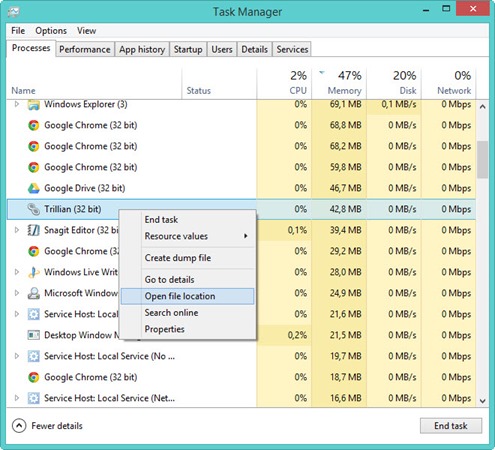The image size is (495, 450).
Task: Expand Service Host: Local Service (Net...
Action: click(17, 398)
